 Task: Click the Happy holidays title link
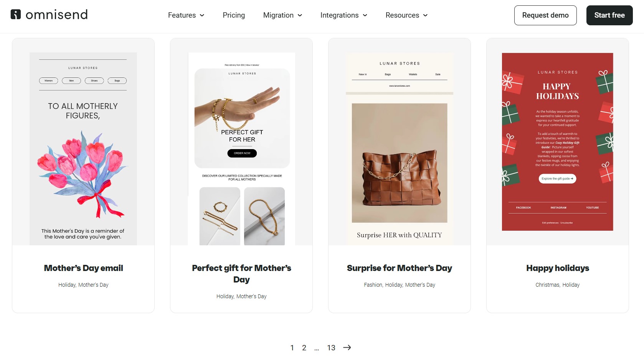558,268
